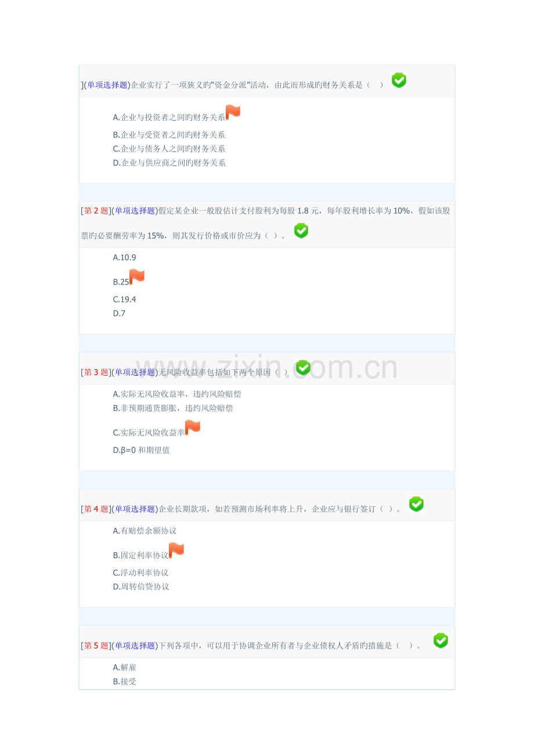Viewport: 534px width, 756px height.
Task: Select option A 解雇 in question 5
Action: point(124,668)
